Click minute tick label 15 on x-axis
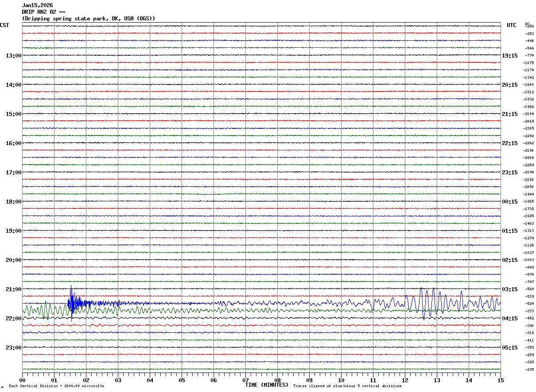The height and width of the screenshot is (392, 536). coord(501,380)
